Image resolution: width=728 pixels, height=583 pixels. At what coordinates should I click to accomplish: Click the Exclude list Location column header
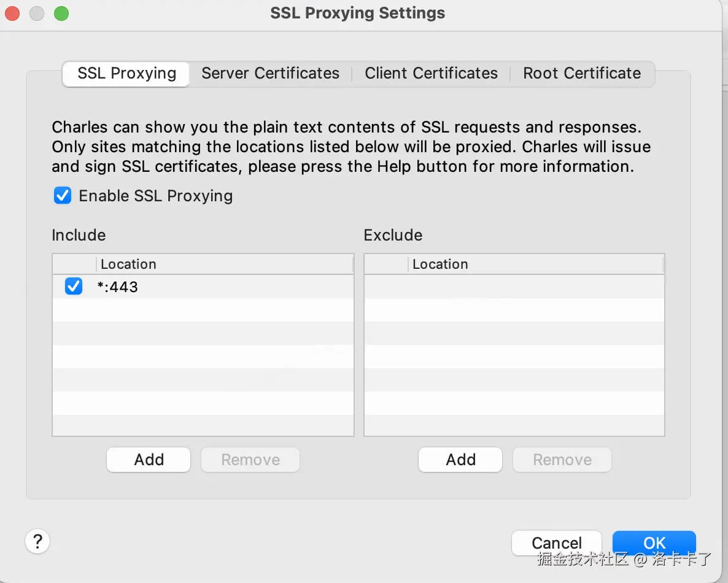pos(536,264)
